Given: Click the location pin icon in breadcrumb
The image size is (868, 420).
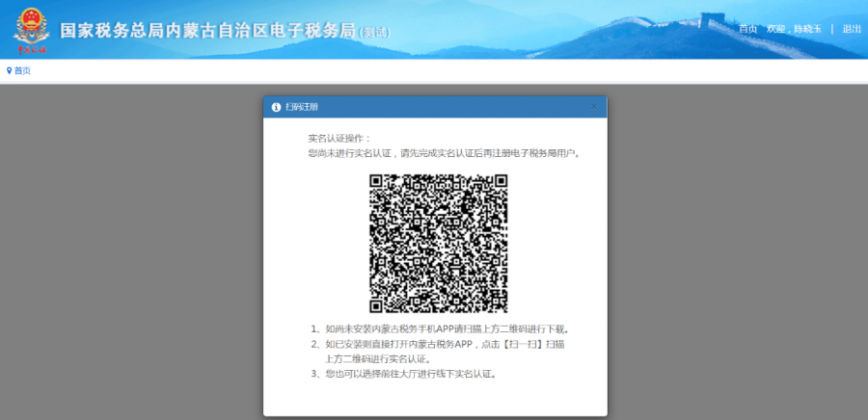Looking at the screenshot, I should coord(9,70).
